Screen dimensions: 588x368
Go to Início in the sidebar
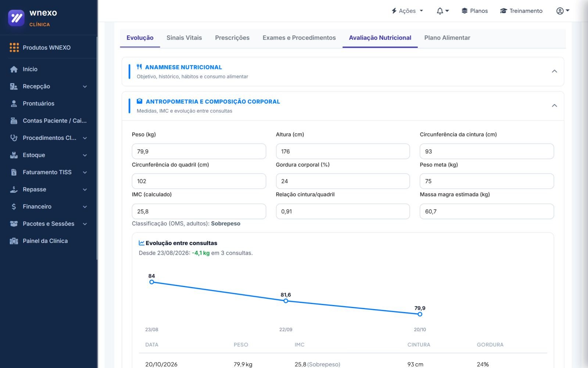point(30,69)
